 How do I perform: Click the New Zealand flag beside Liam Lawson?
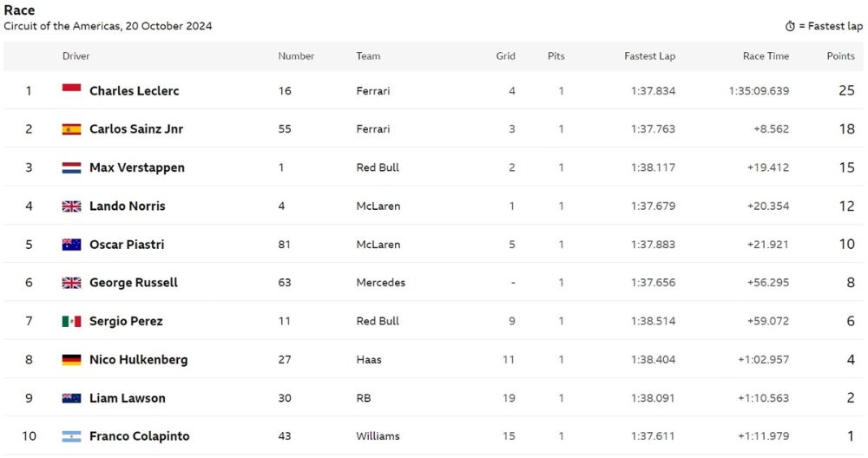tap(71, 398)
